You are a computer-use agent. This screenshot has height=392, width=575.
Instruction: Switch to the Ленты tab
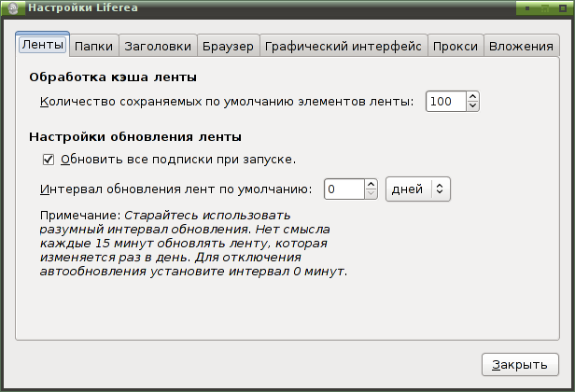43,45
